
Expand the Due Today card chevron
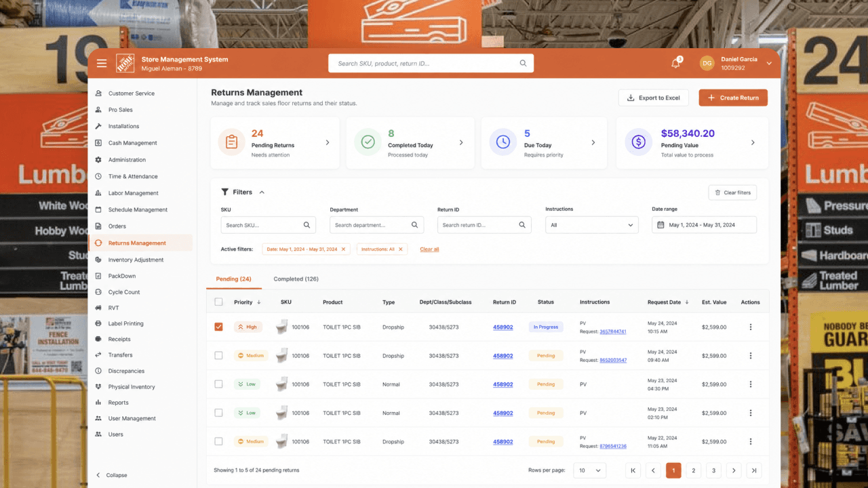pyautogui.click(x=593, y=142)
